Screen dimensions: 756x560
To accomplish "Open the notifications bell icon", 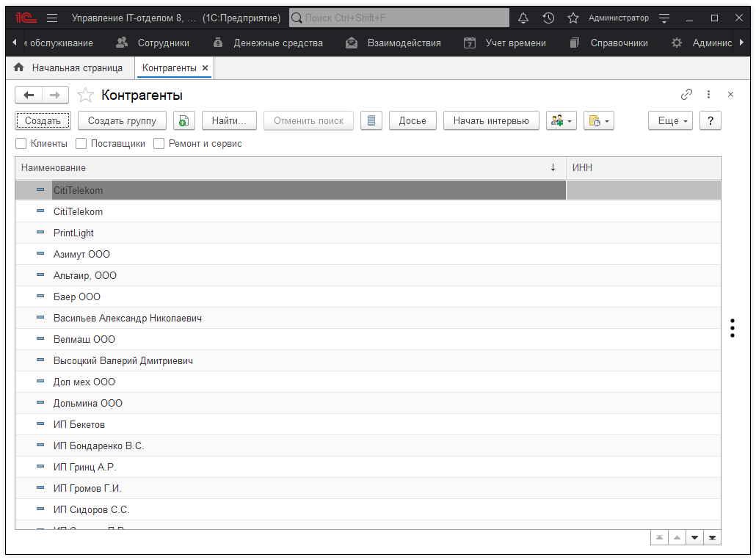I will 523,18.
